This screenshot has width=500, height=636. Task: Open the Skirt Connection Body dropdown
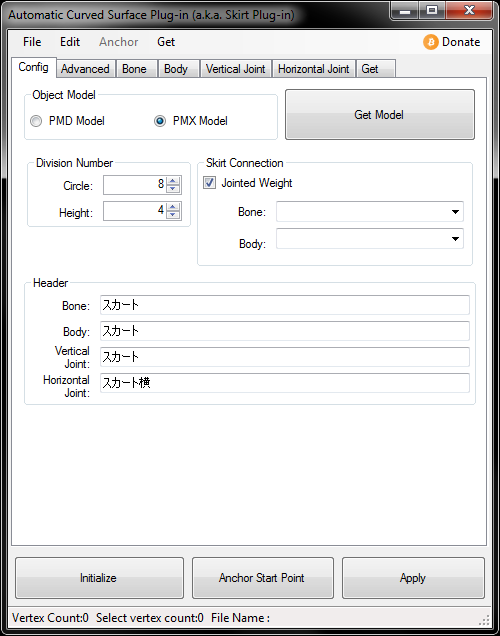(x=370, y=238)
